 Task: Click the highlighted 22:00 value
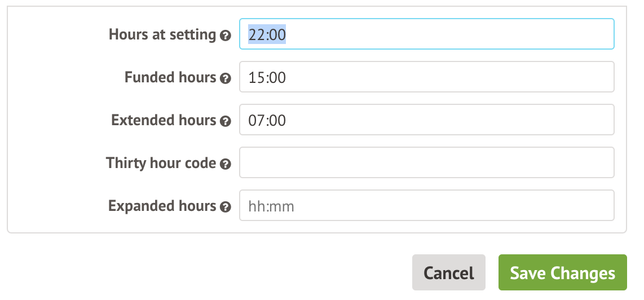tap(267, 34)
